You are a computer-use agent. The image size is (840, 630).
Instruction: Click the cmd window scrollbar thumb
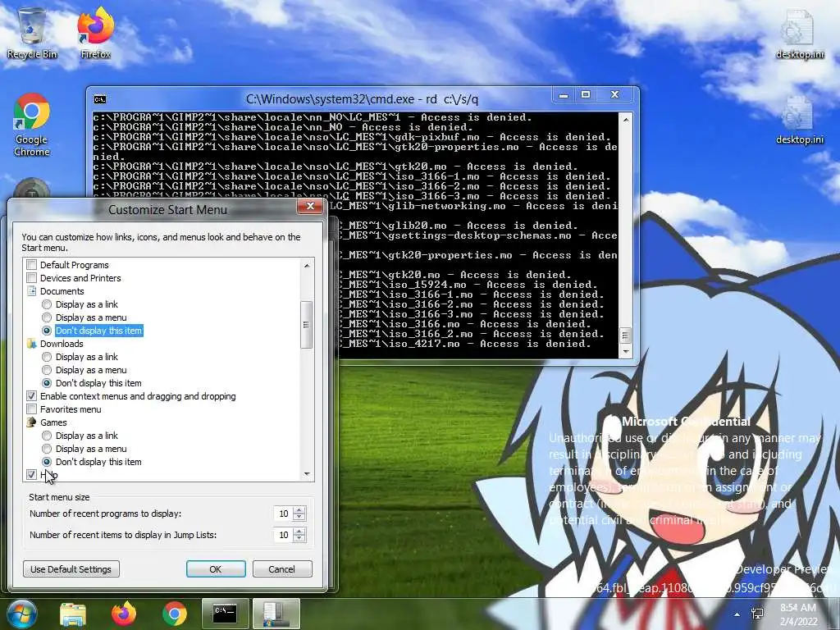(625, 336)
